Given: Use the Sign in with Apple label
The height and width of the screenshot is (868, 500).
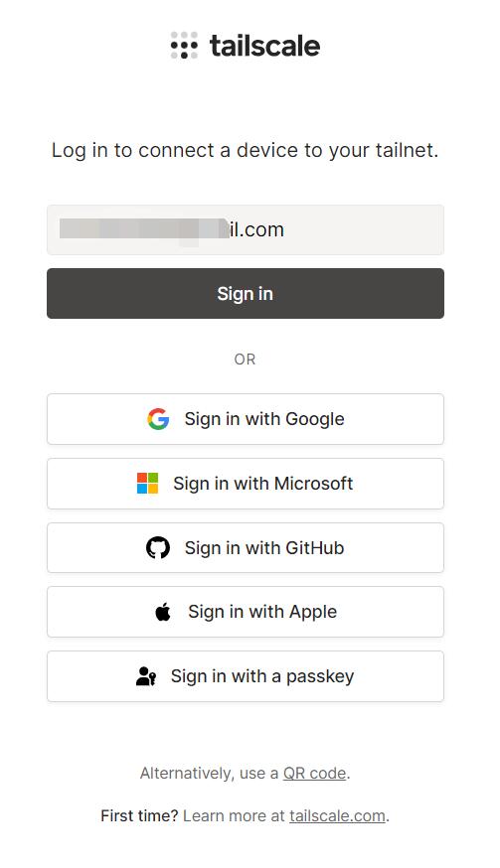Looking at the screenshot, I should [x=262, y=612].
